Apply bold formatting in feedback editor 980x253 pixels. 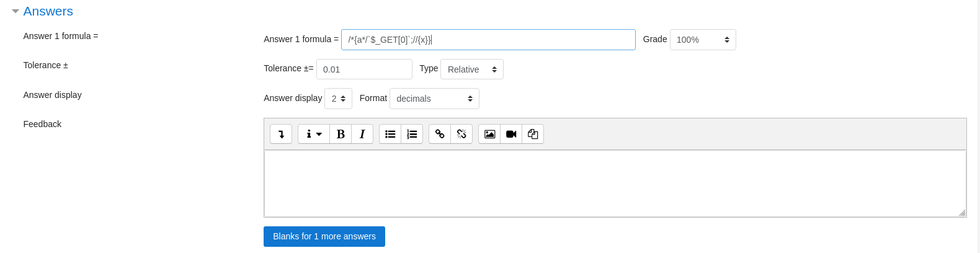tap(341, 134)
